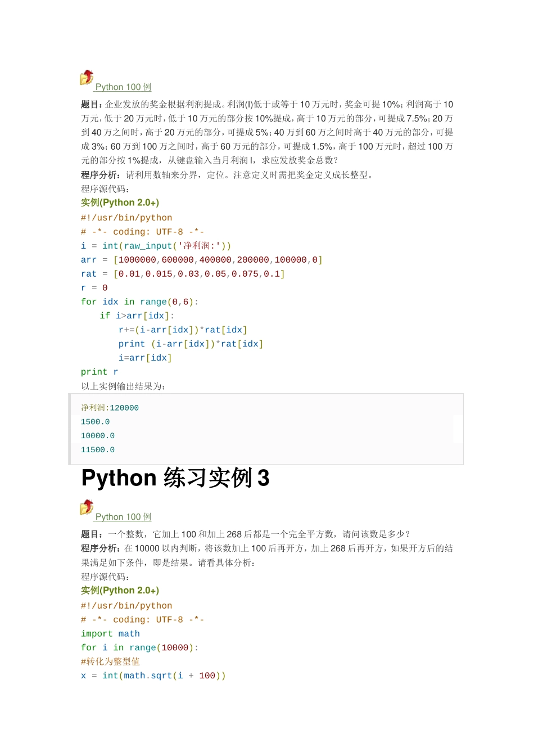Click the heading Python 练习实例 3
The image size is (534, 756).
coord(175,478)
